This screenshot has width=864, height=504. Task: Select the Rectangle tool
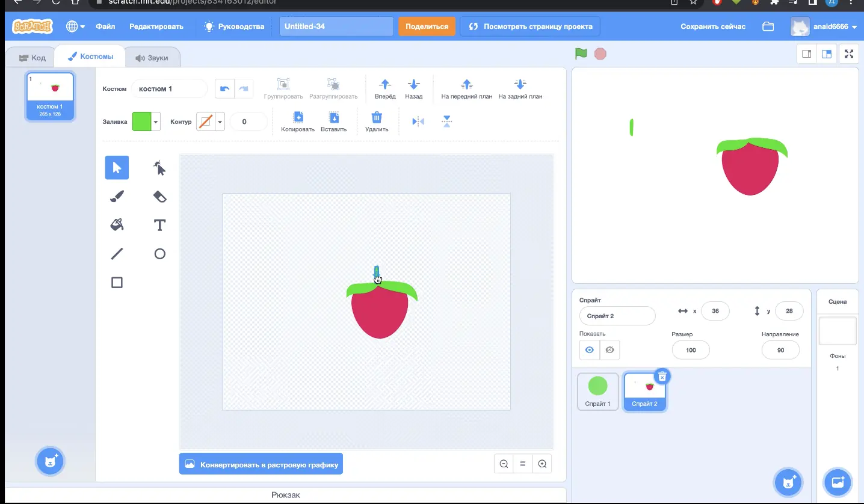[x=117, y=283]
